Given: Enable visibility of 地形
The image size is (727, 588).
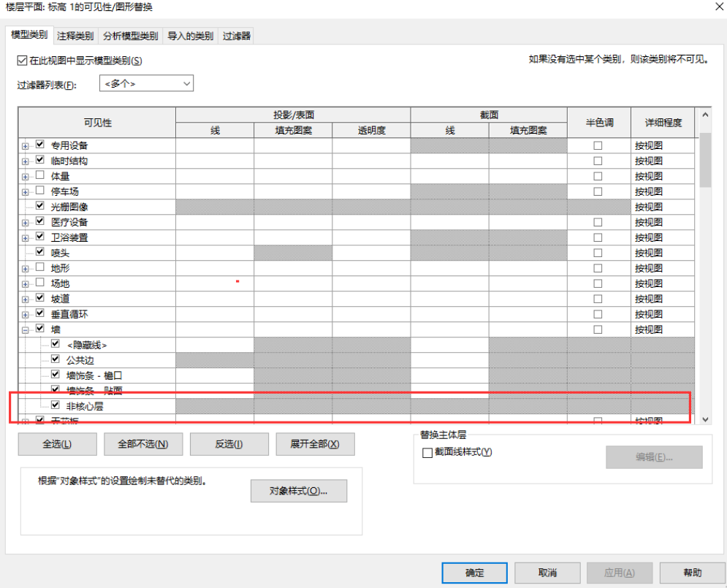Looking at the screenshot, I should click(40, 267).
